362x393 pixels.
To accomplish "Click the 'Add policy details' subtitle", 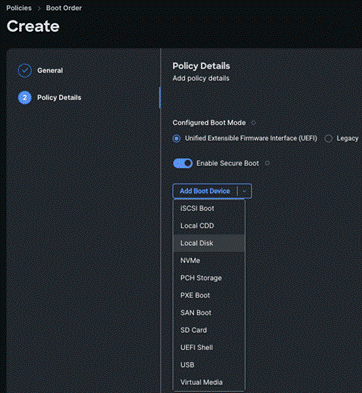I will (201, 78).
